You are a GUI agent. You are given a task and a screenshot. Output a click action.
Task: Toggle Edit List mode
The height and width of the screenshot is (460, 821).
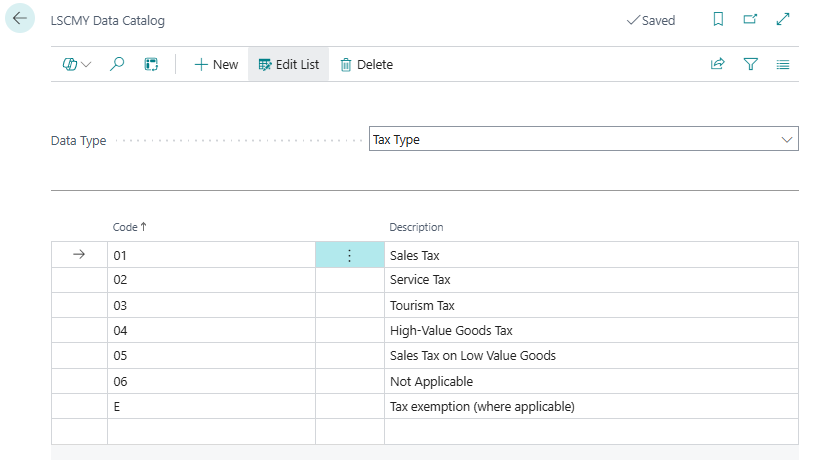point(288,64)
